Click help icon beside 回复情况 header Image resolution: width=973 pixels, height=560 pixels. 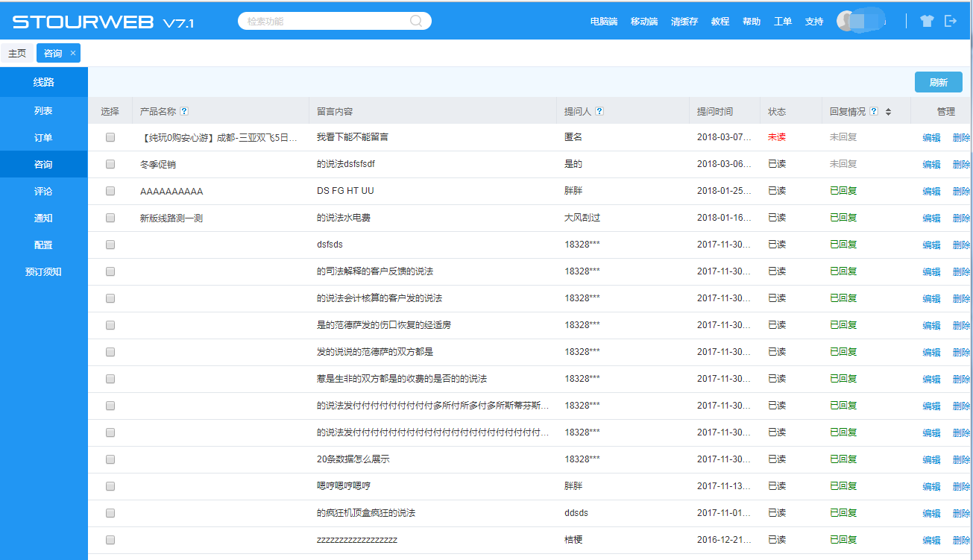coord(874,111)
